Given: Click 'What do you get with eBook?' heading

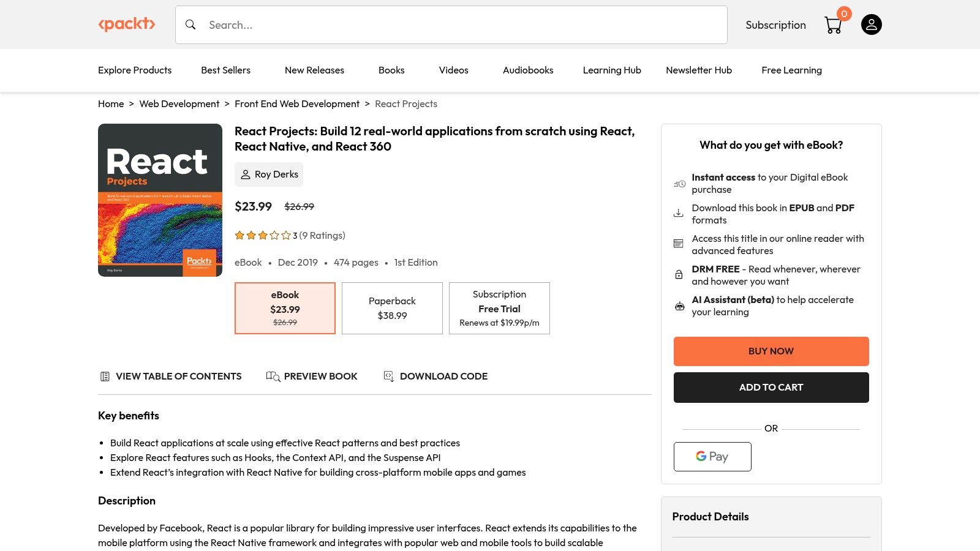Looking at the screenshot, I should point(771,145).
